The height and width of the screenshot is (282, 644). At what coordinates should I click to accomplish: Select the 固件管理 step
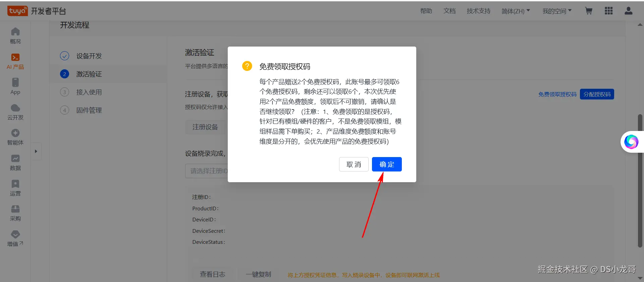pos(108,110)
